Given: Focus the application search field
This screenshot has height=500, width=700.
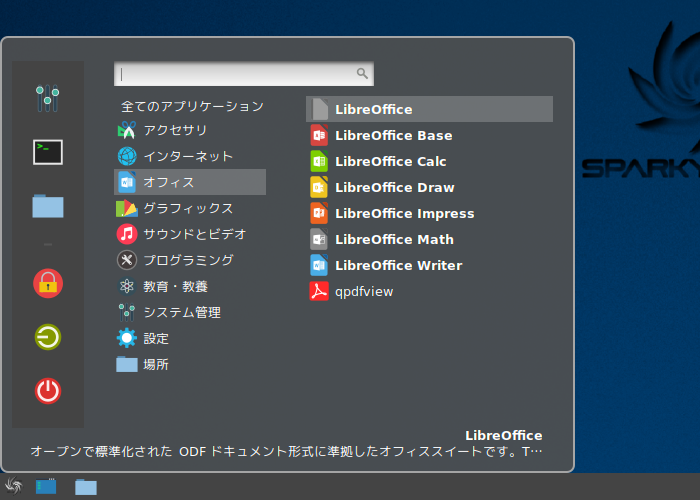Looking at the screenshot, I should [244, 74].
